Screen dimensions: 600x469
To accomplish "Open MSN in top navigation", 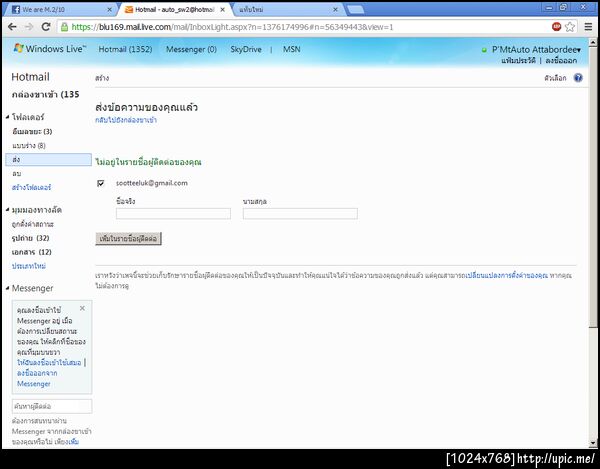I will tap(292, 49).
